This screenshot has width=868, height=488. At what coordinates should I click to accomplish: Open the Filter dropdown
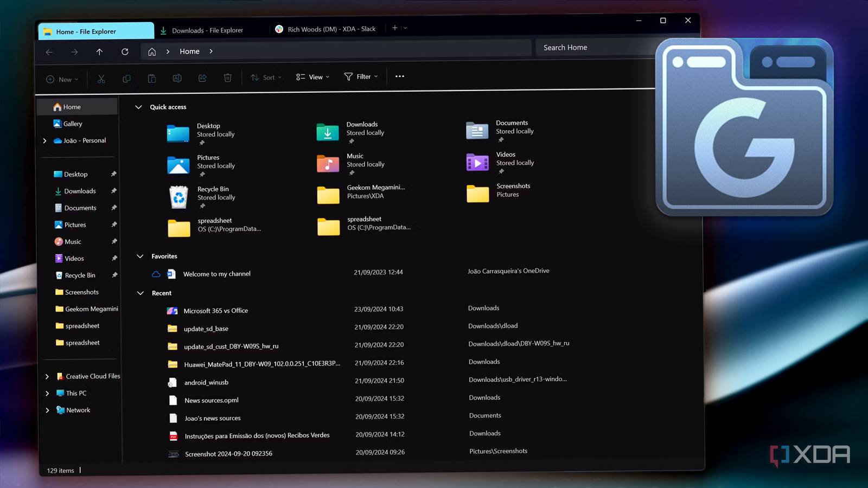click(361, 76)
